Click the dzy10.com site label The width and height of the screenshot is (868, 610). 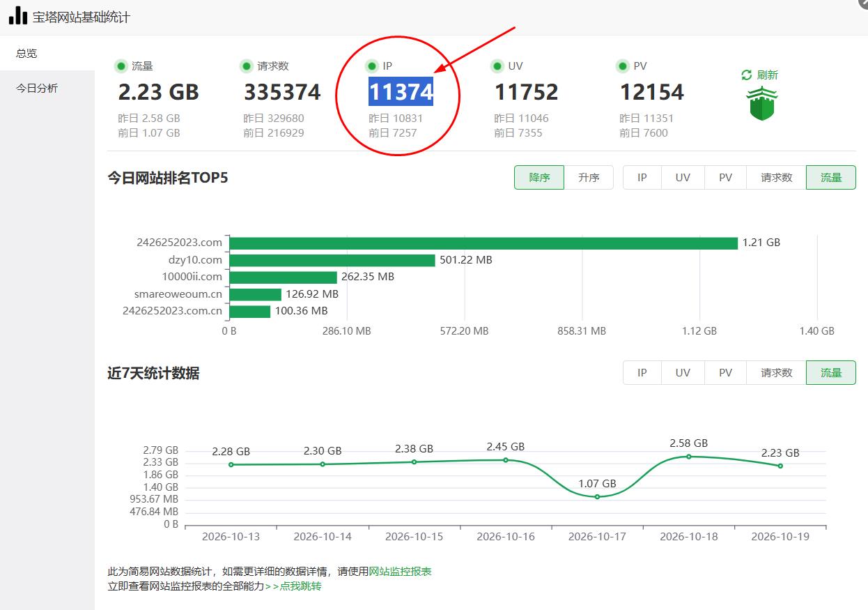[195, 260]
